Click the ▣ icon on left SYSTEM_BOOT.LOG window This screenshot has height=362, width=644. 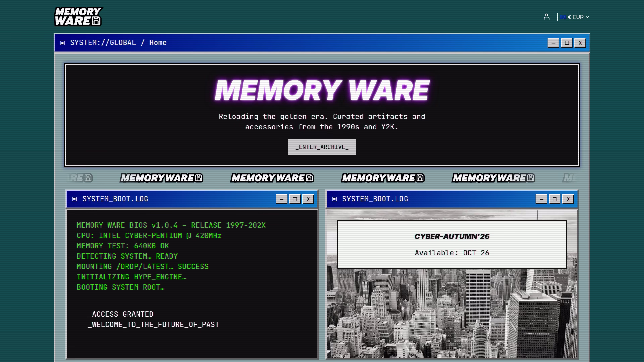click(74, 199)
